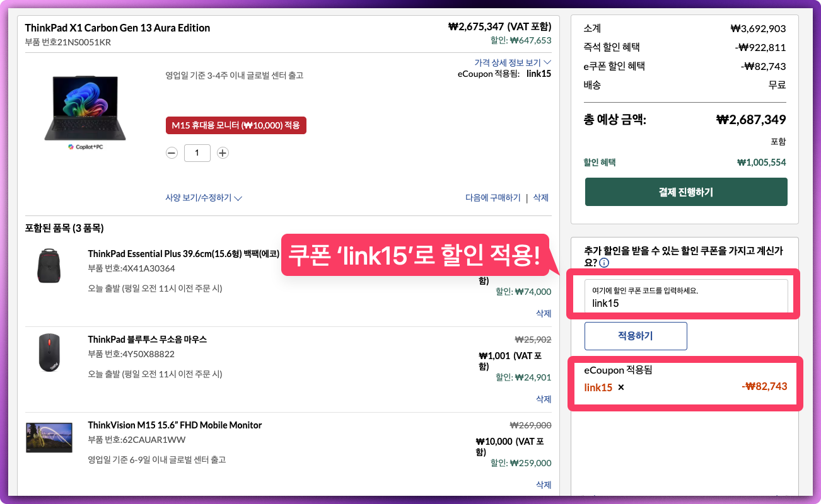Click the coupon code input field
The image size is (821, 504).
[686, 297]
